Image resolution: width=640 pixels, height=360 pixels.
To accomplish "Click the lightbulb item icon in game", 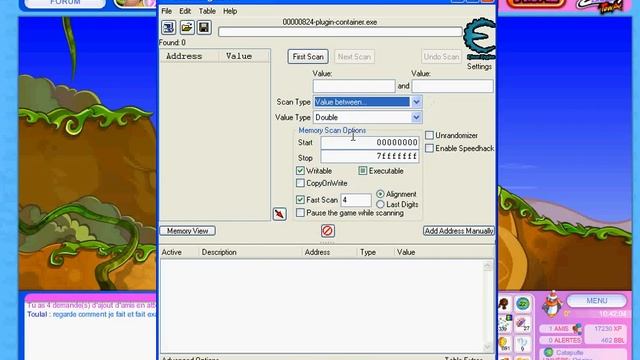I will (x=504, y=343).
